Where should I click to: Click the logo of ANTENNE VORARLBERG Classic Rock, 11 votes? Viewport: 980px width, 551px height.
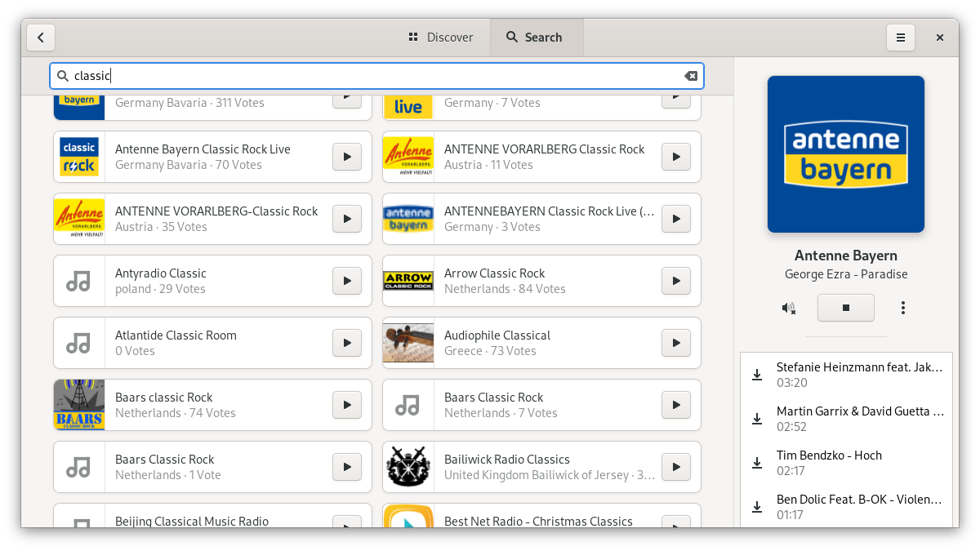[408, 157]
